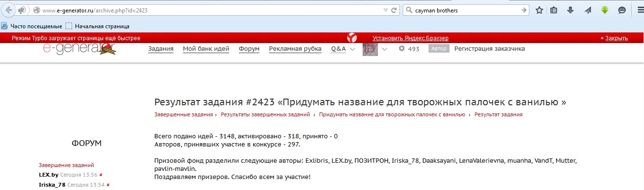Image resolution: width=644 pixels, height=190 pixels.
Task: Open Регистрация заказчика link
Action: (x=490, y=48)
